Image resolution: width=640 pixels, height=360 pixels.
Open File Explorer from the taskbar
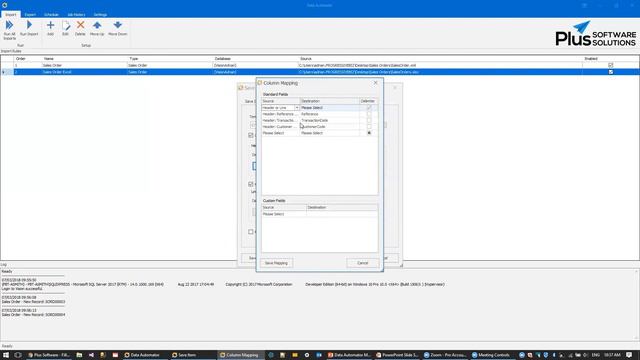(x=79, y=355)
